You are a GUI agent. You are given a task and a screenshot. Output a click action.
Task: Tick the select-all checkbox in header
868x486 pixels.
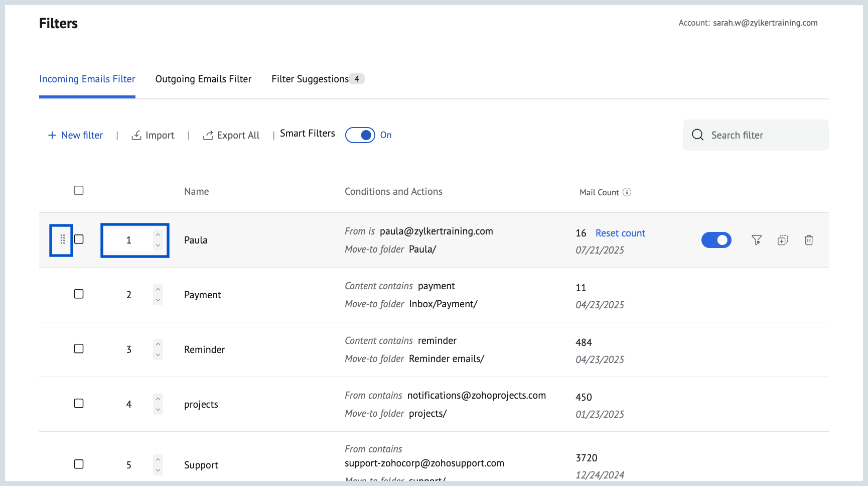click(79, 191)
